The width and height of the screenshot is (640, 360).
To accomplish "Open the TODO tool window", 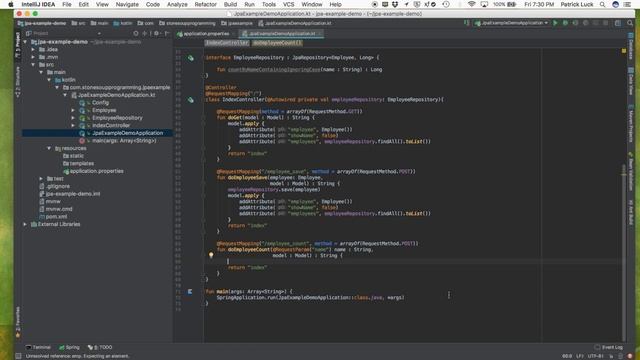I will (100, 347).
